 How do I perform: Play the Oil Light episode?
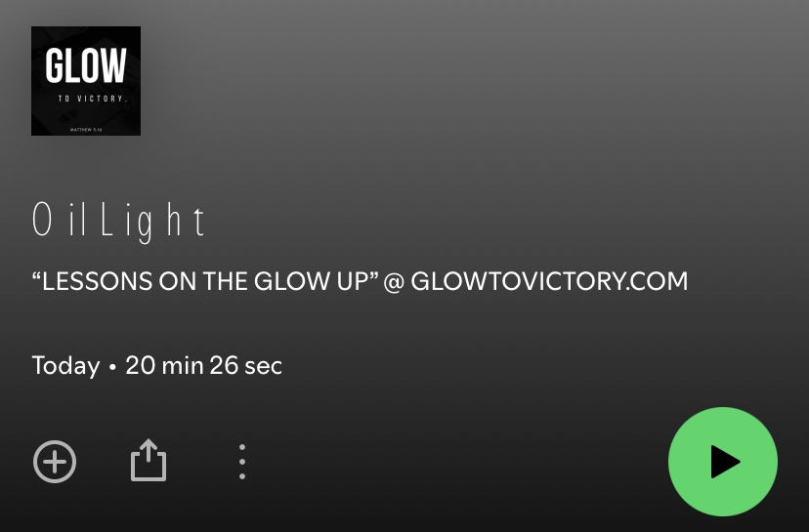723,462
